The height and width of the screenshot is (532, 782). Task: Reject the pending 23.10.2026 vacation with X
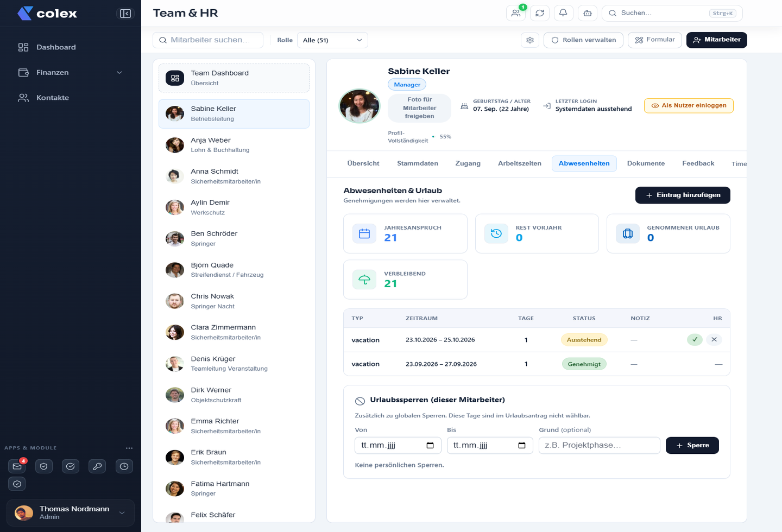(714, 339)
